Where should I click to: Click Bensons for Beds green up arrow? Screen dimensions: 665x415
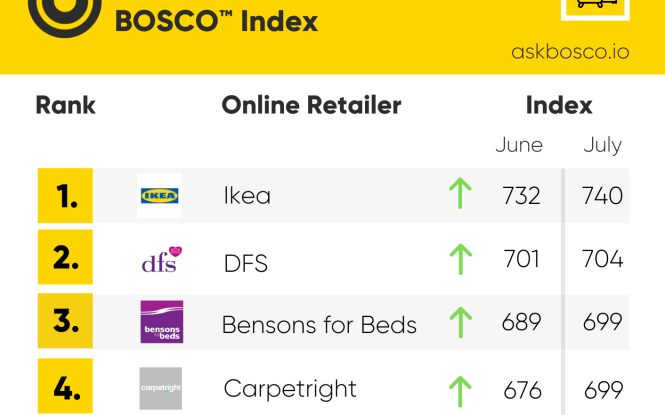[460, 322]
